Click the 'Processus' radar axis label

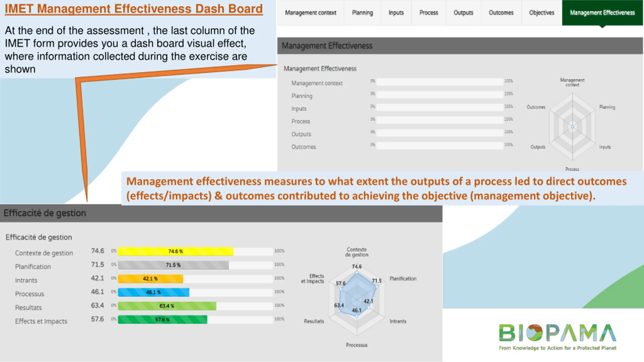click(x=356, y=345)
